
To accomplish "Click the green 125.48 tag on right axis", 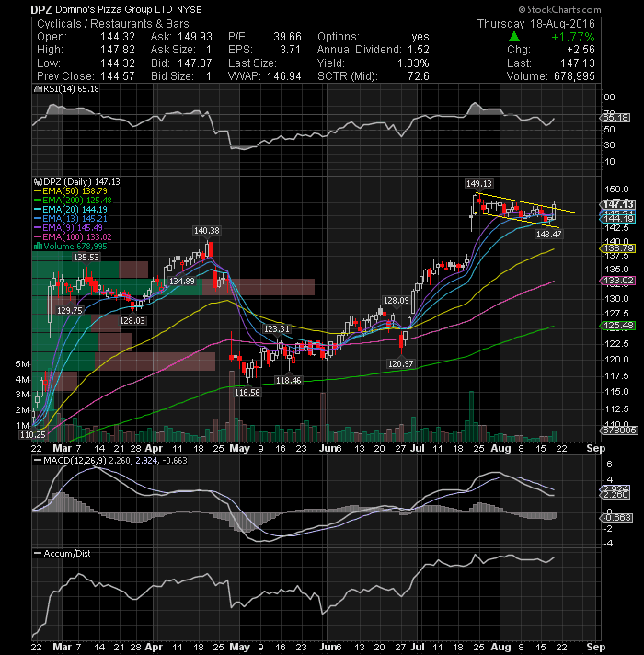I will coord(618,326).
